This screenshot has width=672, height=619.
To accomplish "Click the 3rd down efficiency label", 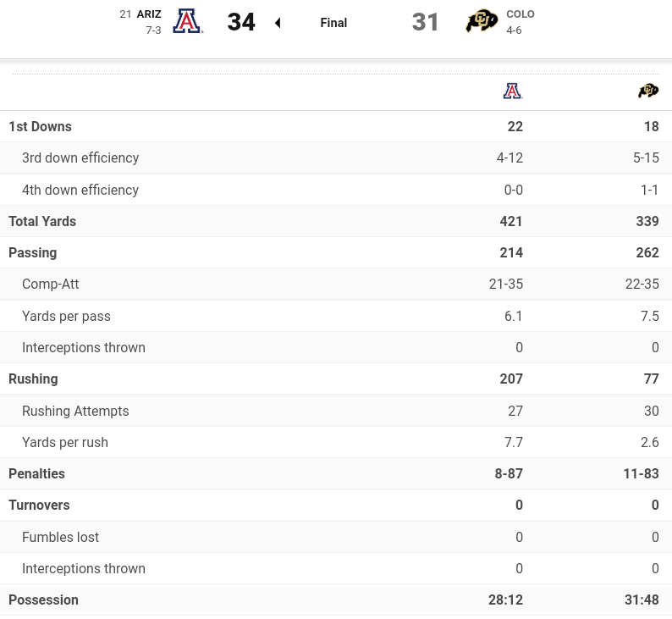I will (80, 158).
